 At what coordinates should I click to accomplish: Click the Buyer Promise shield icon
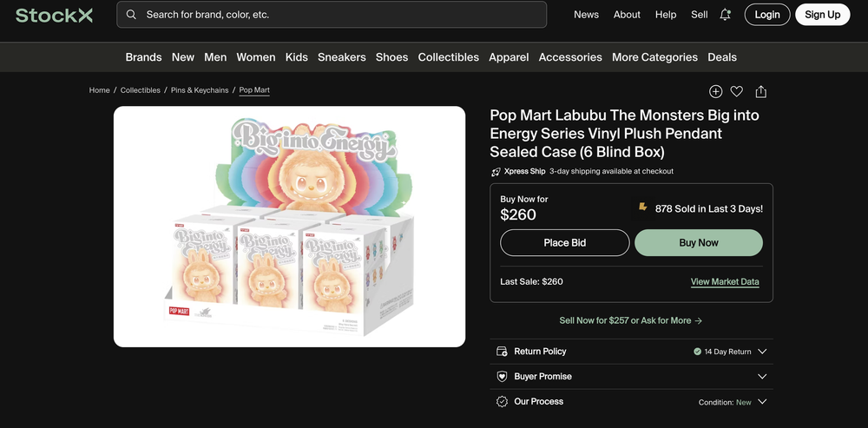(502, 377)
